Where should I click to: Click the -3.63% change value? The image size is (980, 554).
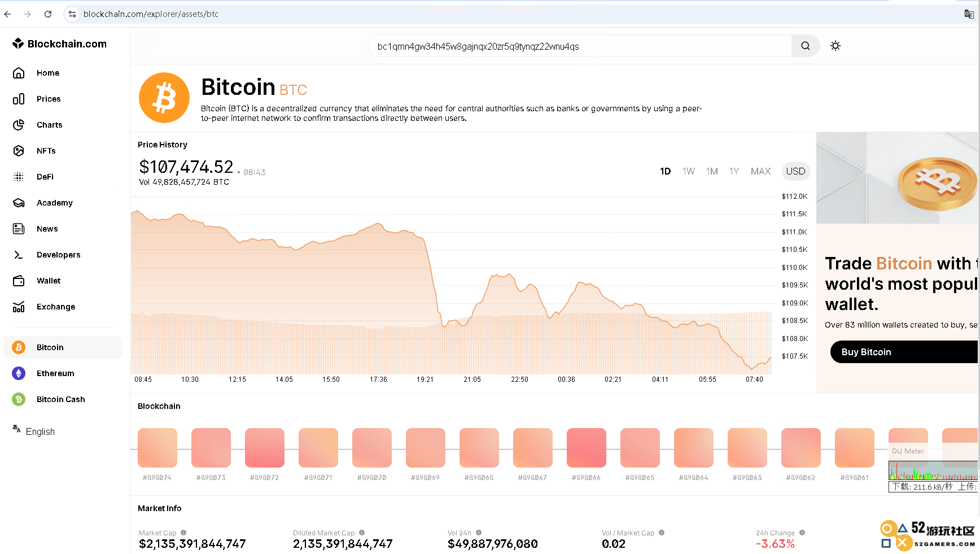[776, 544]
